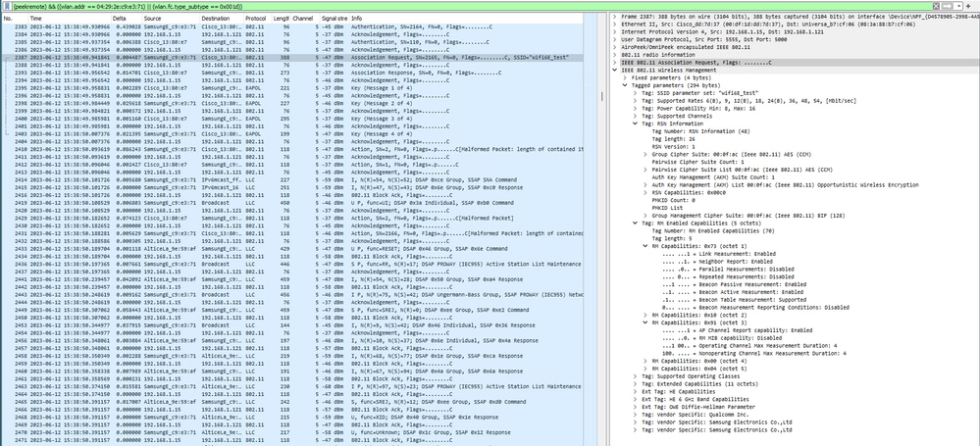Expand Group Management Cipher Suite BIP row

645,216
